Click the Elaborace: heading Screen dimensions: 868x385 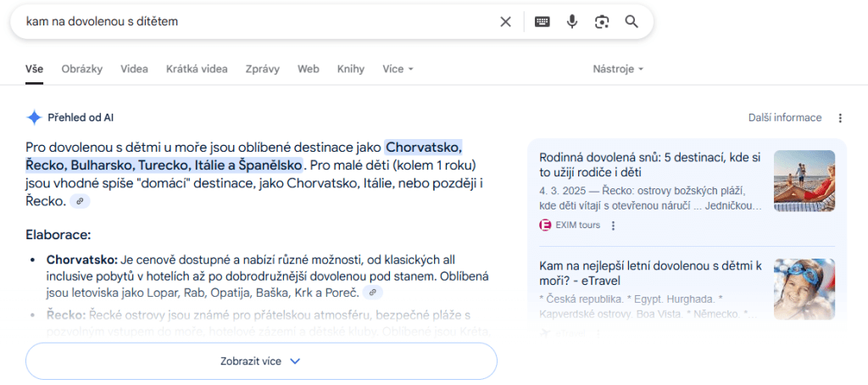tap(58, 235)
